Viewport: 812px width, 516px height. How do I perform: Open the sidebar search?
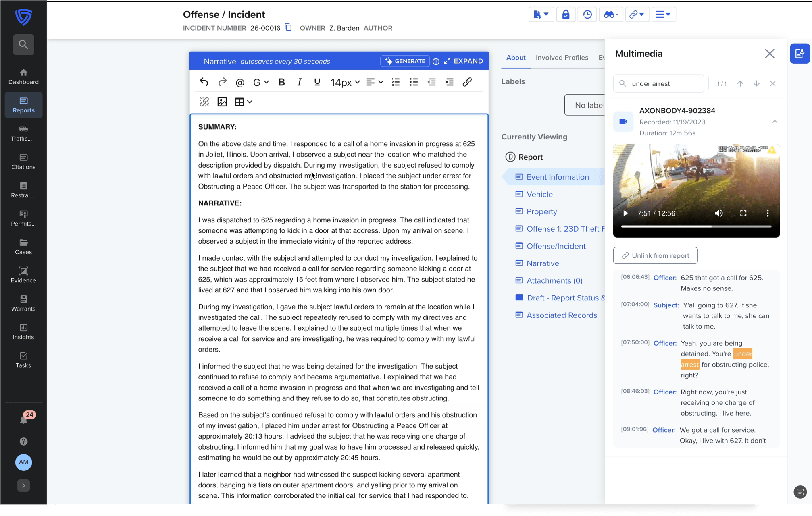tap(23, 44)
